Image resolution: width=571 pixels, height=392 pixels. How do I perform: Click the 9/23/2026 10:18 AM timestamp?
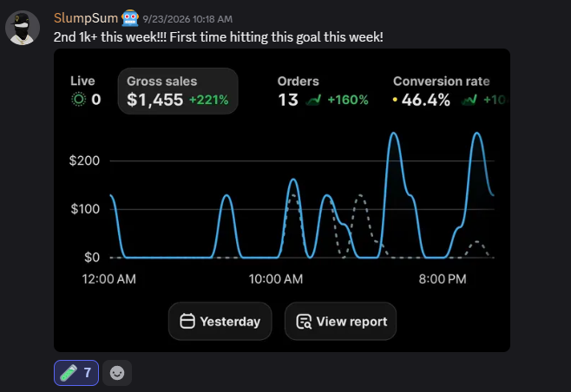(x=187, y=19)
